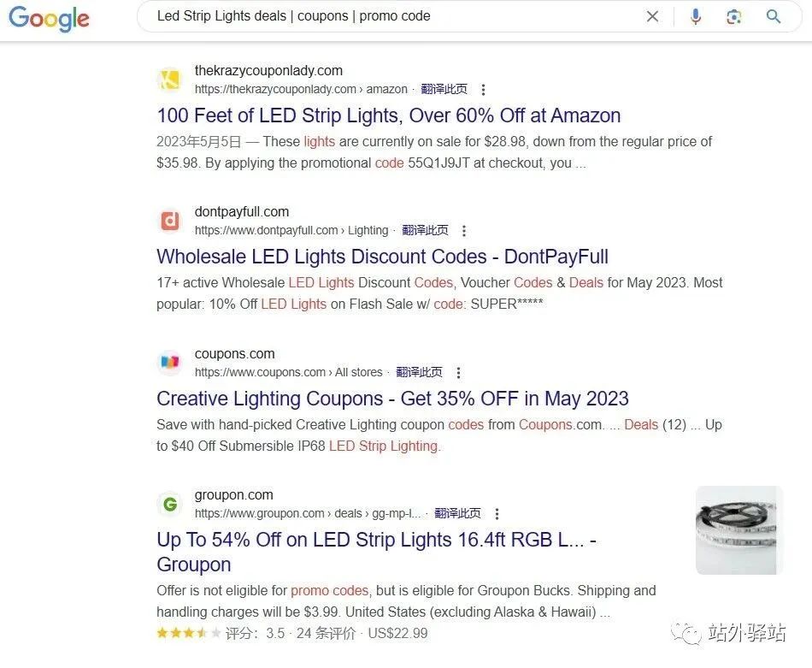Screen dimensions: 812x668
Task: Translate the dontpayfull.com page
Action: point(425,231)
